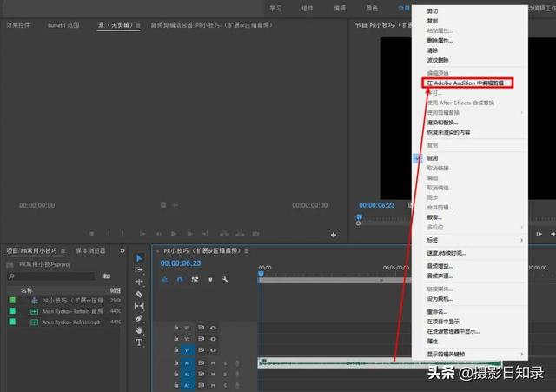Activate the Slip tool
This screenshot has width=556, height=392.
click(139, 306)
